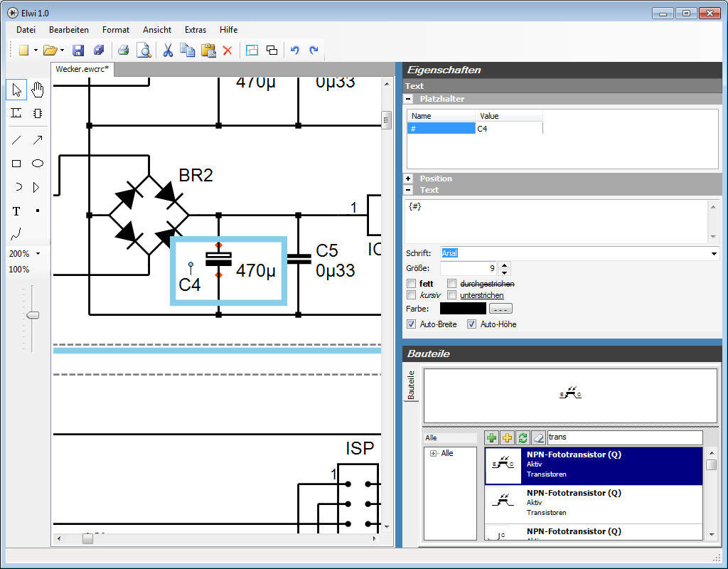The width and height of the screenshot is (728, 569).
Task: Click Save All icon
Action: pos(99,50)
